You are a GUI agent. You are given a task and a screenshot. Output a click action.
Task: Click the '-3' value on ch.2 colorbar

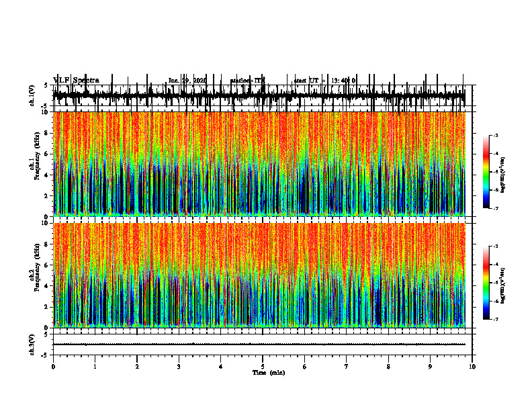pos(495,246)
